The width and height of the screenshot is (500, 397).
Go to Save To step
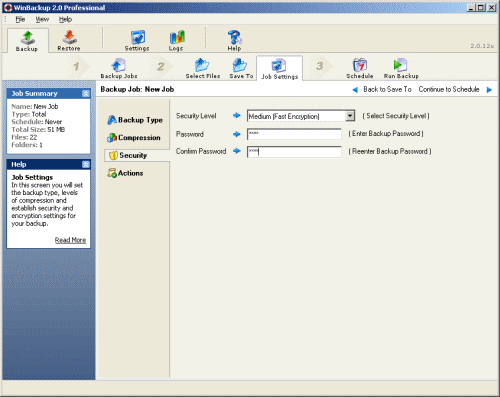tap(241, 69)
